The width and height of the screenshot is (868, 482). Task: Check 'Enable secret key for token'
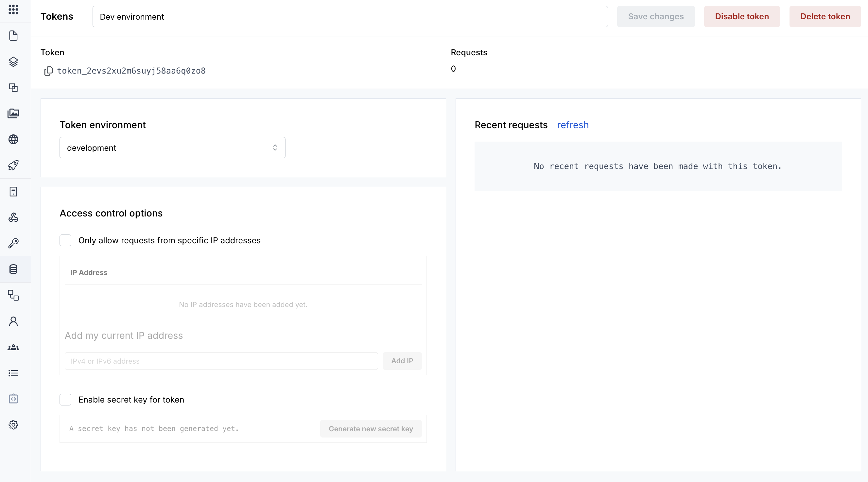coord(65,400)
